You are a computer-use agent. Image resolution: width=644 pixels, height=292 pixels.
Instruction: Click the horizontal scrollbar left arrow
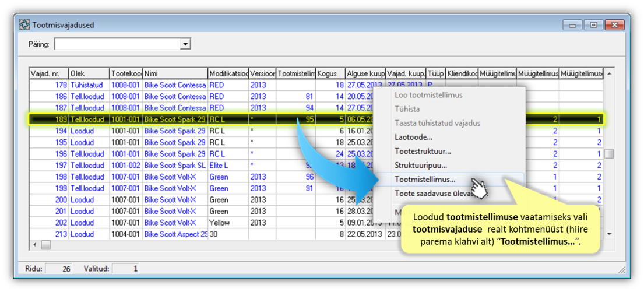[34, 245]
